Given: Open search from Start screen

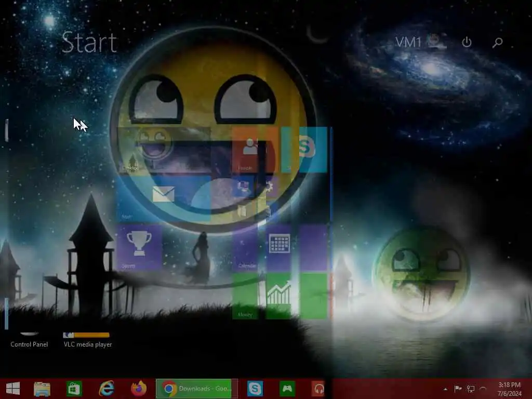Looking at the screenshot, I should (497, 42).
